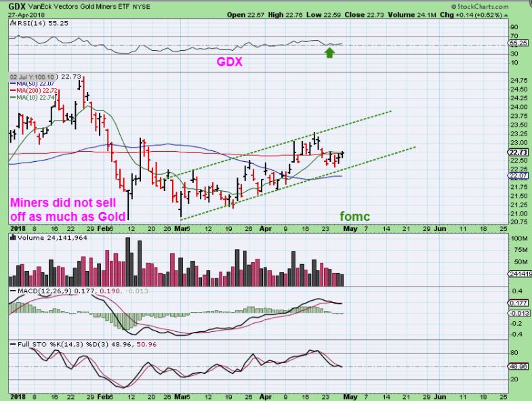Click the blue line swatch for MA(50)

[13, 84]
